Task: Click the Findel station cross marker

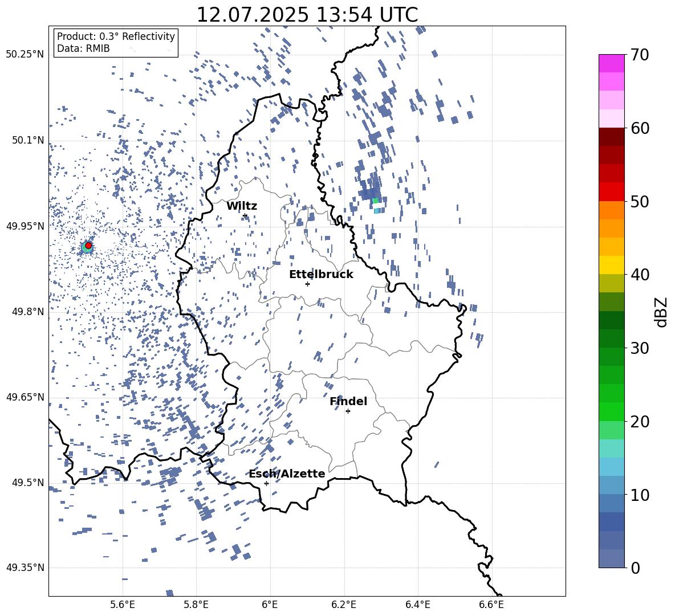Action: 348,411
